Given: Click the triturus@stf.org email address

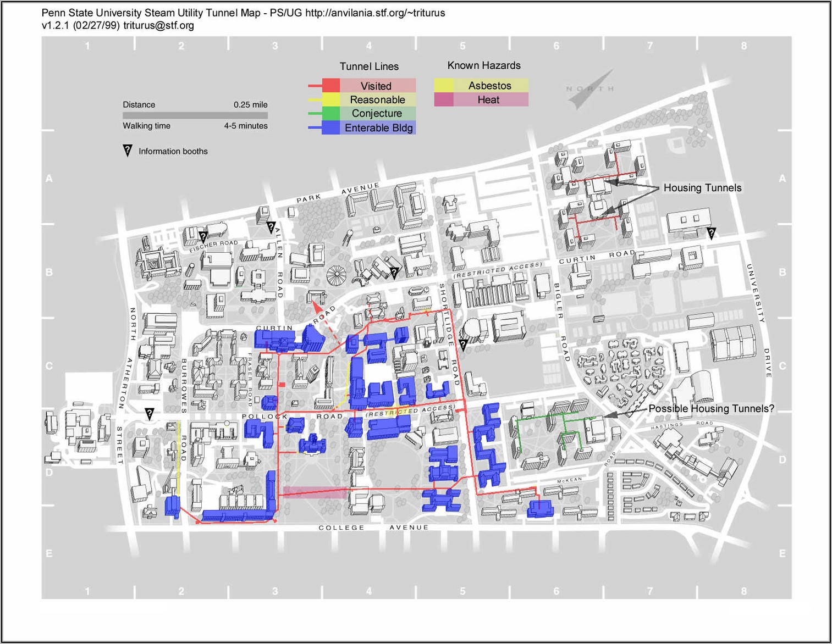Looking at the screenshot, I should 158,25.
